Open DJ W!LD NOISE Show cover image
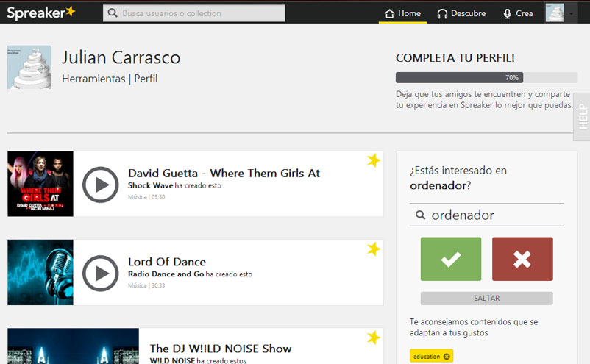 73,346
